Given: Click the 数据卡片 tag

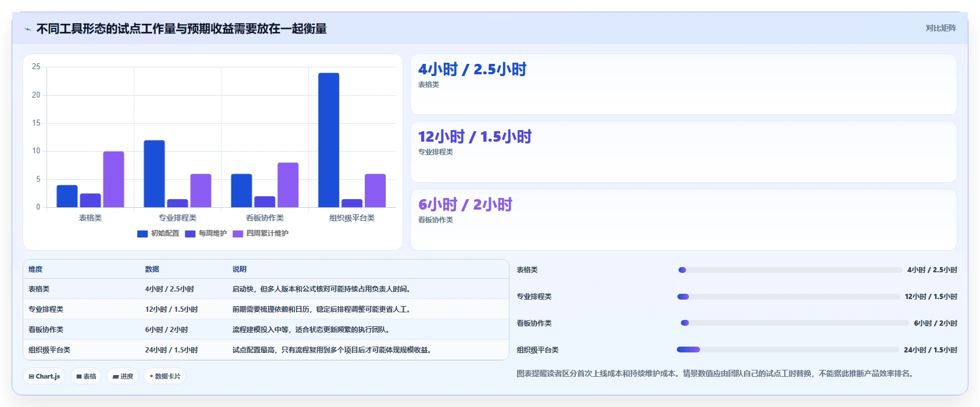Looking at the screenshot, I should coord(165,376).
